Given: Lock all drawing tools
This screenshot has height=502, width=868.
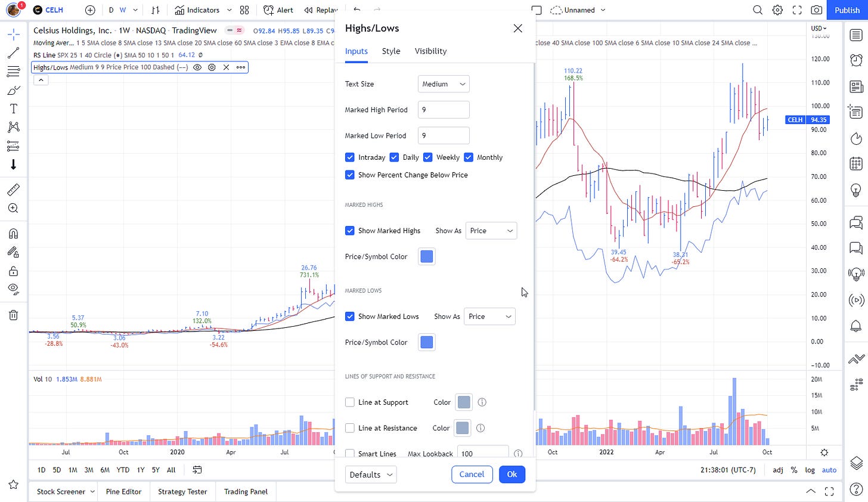Looking at the screenshot, I should [13, 271].
